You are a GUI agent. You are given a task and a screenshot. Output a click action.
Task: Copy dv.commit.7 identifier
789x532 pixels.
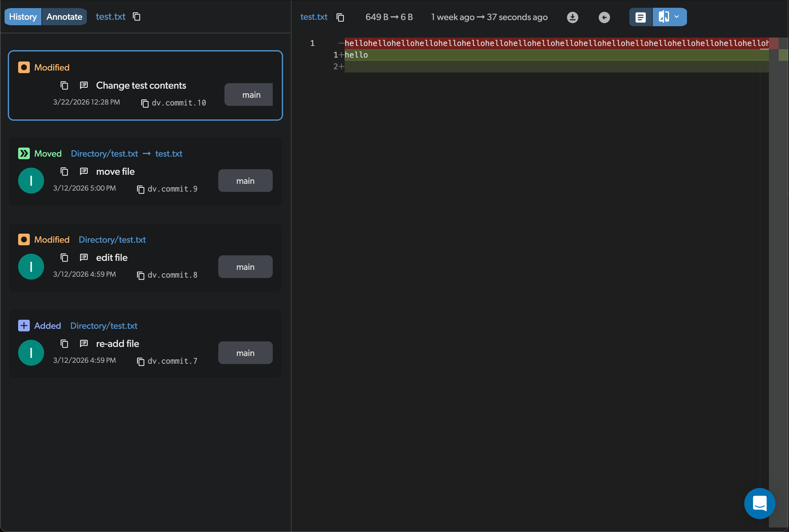141,362
